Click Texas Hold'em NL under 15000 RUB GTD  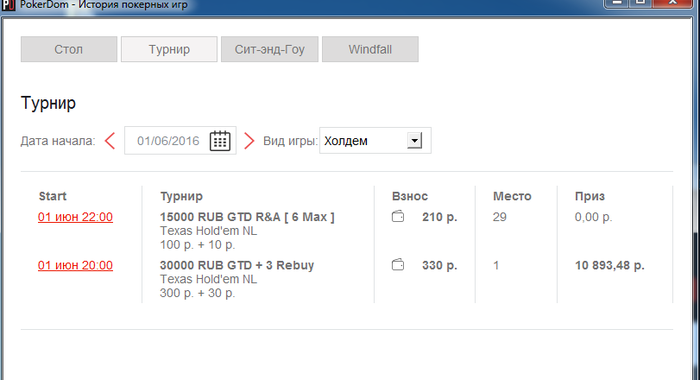point(208,231)
